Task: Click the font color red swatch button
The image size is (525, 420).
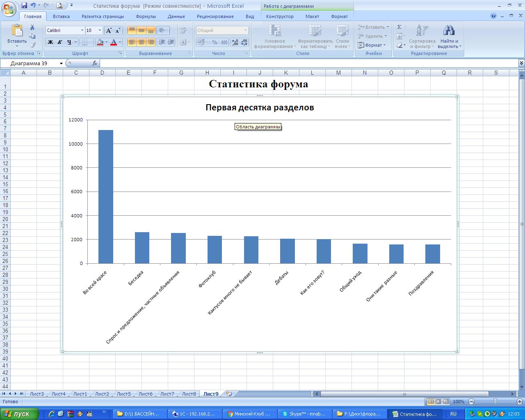Action: (x=114, y=42)
